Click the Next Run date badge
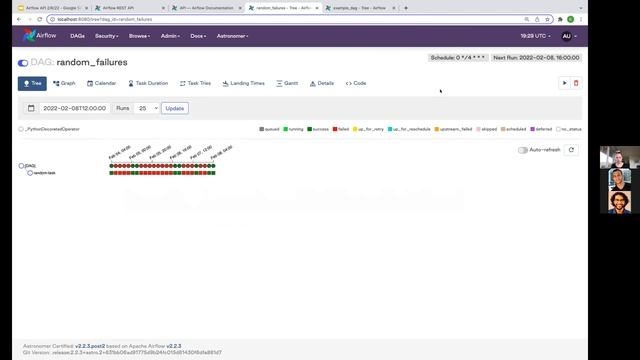This screenshot has width=640, height=360. click(x=536, y=58)
